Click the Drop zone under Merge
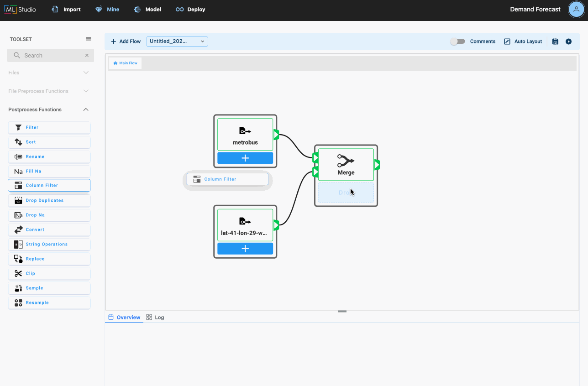Image resolution: width=588 pixels, height=386 pixels. pyautogui.click(x=346, y=193)
